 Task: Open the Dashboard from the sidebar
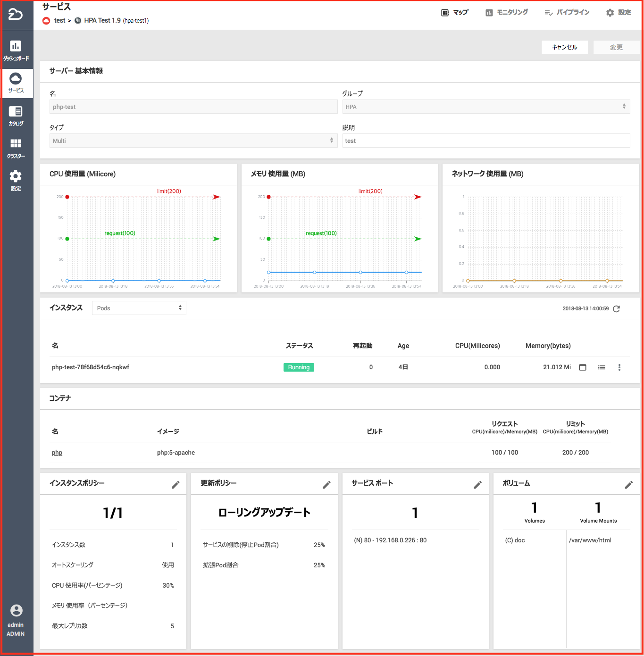[x=16, y=50]
